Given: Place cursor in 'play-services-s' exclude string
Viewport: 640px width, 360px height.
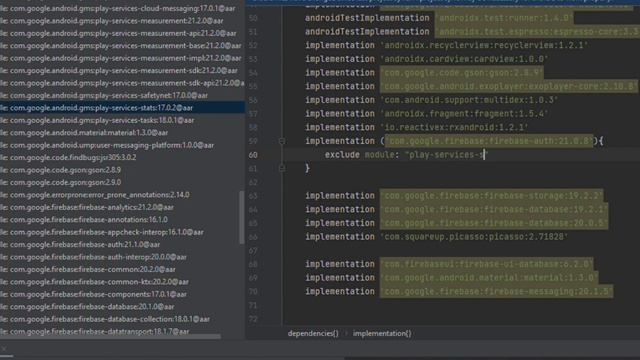Looking at the screenshot, I should click(x=447, y=155).
